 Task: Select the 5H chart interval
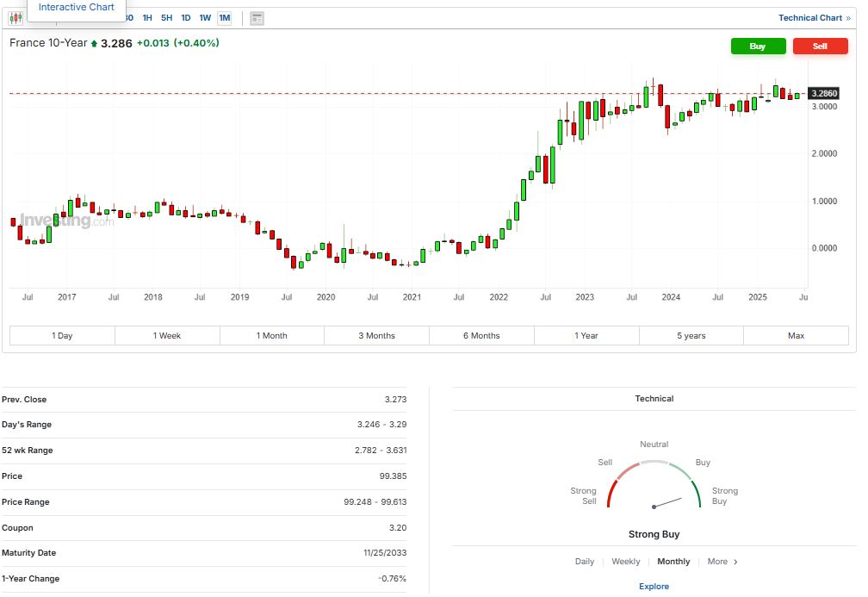(x=166, y=18)
